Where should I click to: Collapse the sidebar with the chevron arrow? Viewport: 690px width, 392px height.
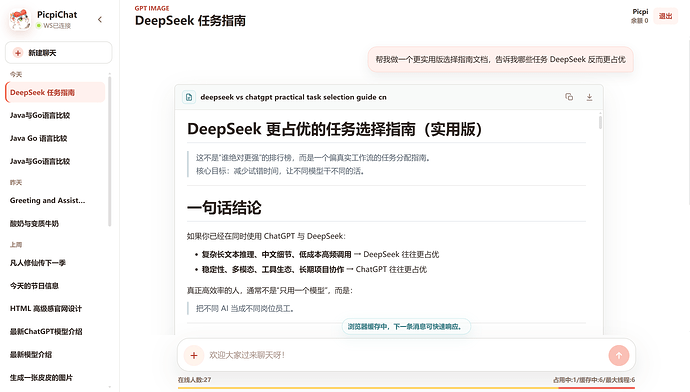click(x=100, y=19)
